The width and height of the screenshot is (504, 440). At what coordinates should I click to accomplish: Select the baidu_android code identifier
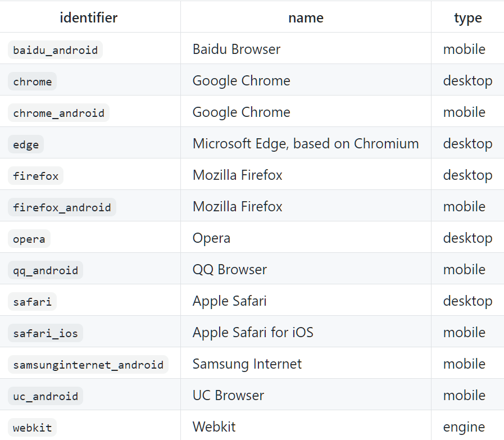(x=55, y=50)
